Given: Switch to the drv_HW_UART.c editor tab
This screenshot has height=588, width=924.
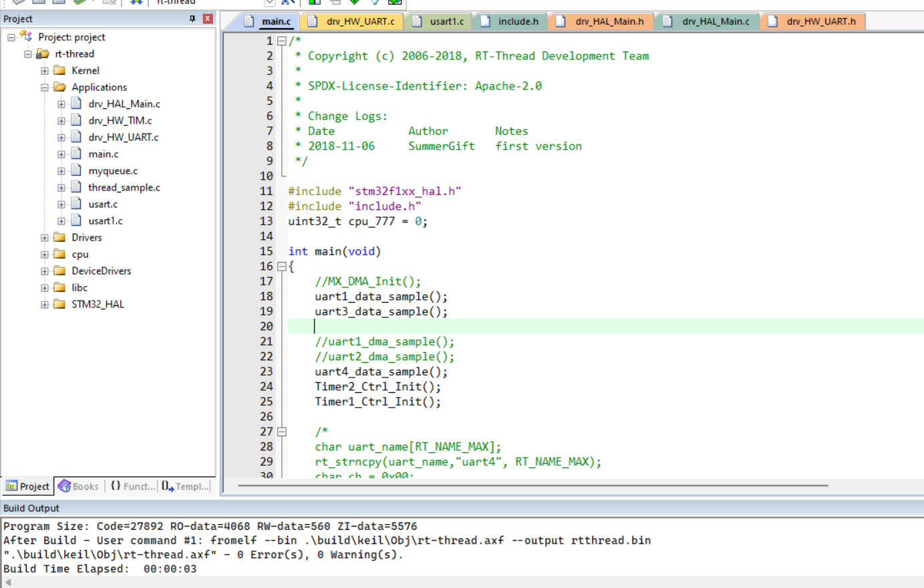Looking at the screenshot, I should point(359,21).
